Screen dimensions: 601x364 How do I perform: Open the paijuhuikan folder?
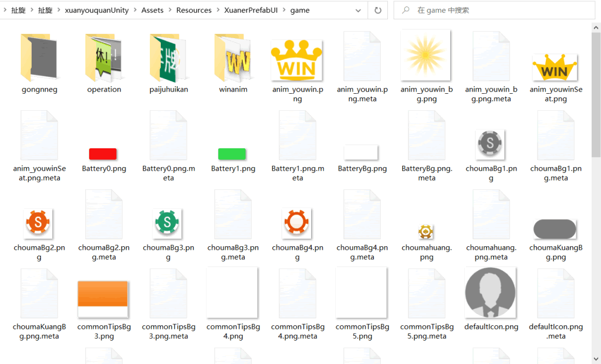pos(168,59)
